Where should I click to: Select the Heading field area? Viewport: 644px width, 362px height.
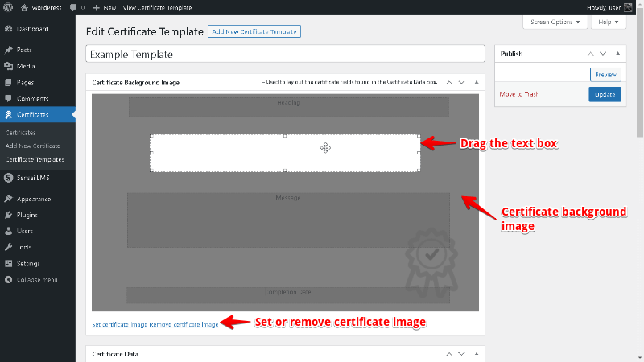click(x=289, y=107)
